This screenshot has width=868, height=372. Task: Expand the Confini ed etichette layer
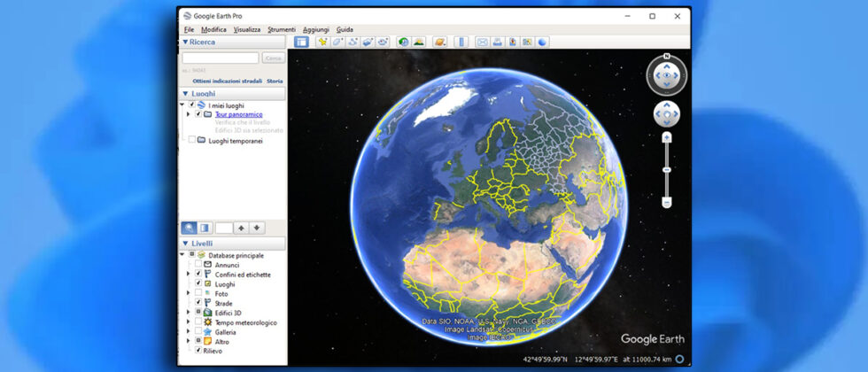point(188,275)
